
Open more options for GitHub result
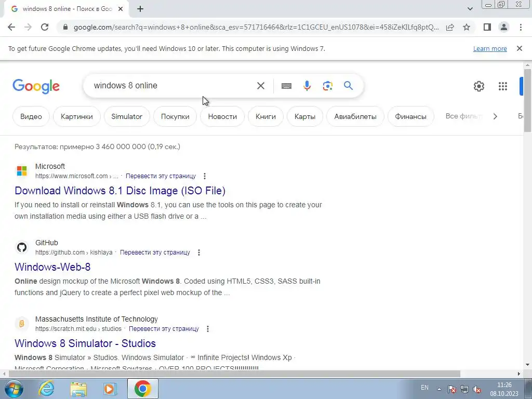(x=199, y=252)
